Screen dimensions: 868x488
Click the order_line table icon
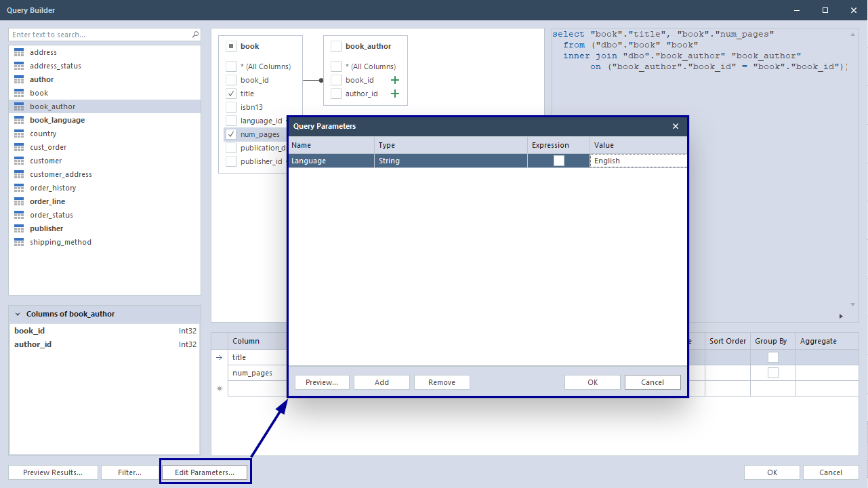coord(19,201)
